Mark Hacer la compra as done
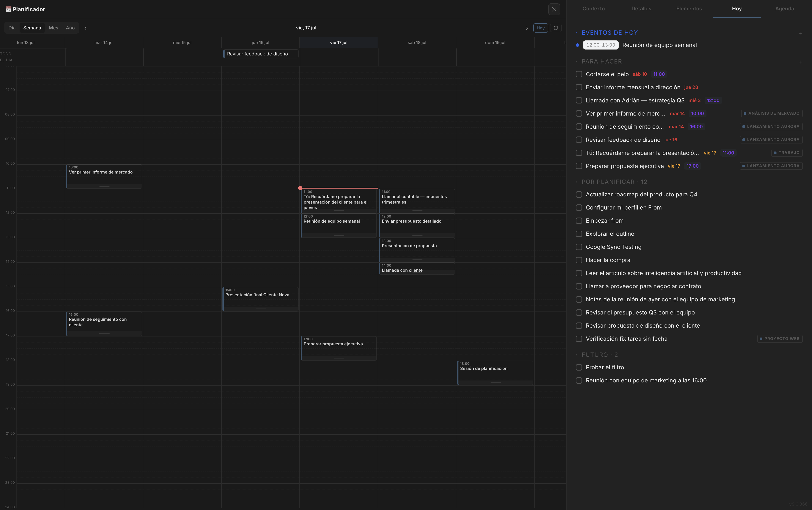The width and height of the screenshot is (812, 510). point(579,260)
